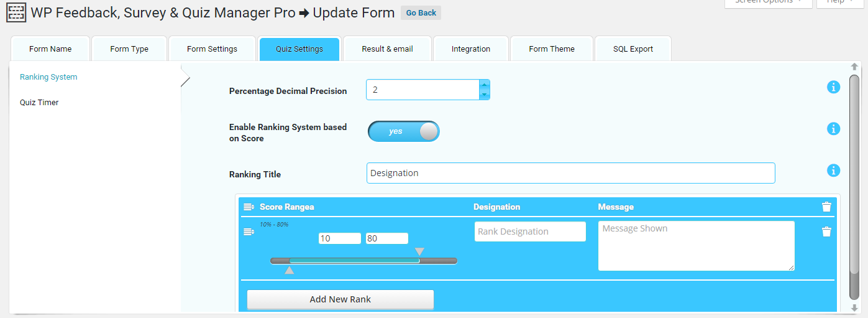Click the upper score range slider handle
Screen dimensions: 868x318
click(419, 251)
